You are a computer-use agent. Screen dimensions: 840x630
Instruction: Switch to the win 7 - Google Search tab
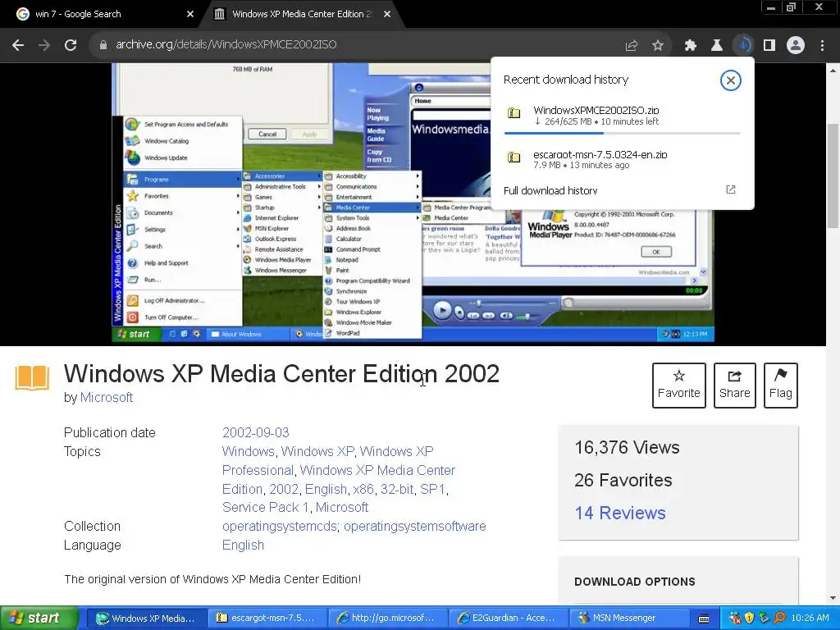click(x=101, y=14)
